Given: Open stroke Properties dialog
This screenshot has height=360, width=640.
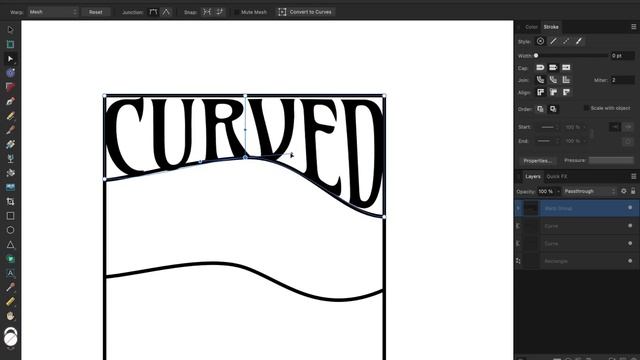Looking at the screenshot, I should tap(538, 160).
